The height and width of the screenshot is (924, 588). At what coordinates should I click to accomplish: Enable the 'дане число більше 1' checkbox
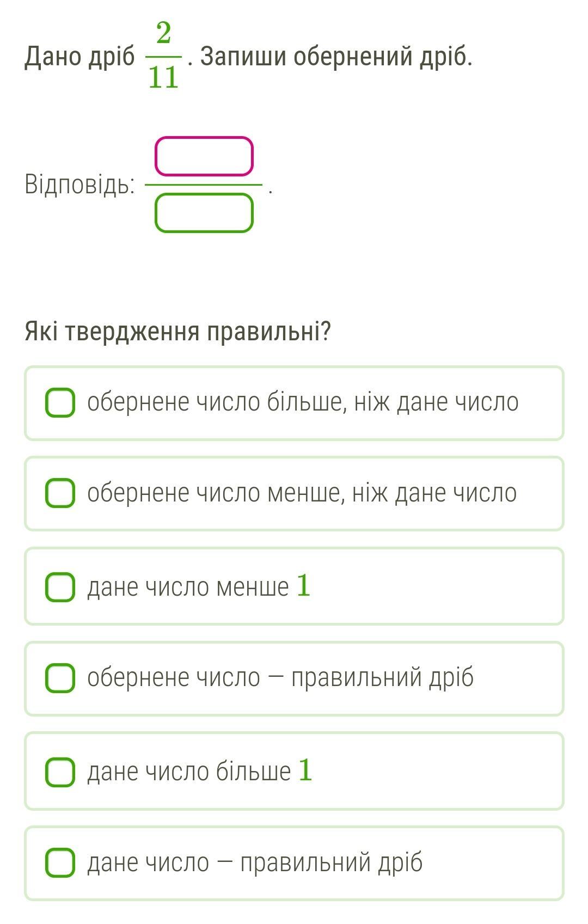coord(60,772)
